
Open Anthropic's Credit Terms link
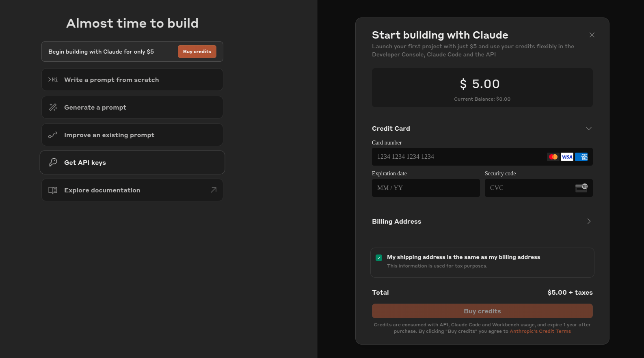540,331
